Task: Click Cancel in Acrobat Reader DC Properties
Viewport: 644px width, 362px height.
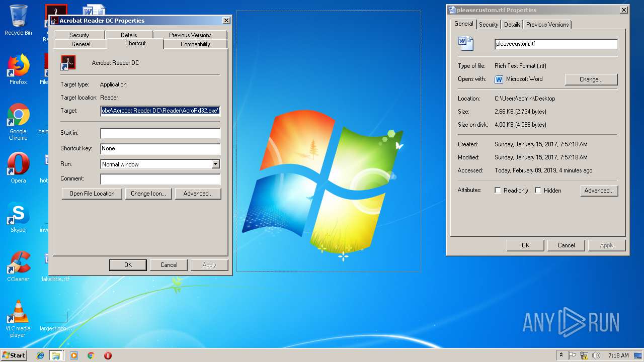Action: point(169,265)
